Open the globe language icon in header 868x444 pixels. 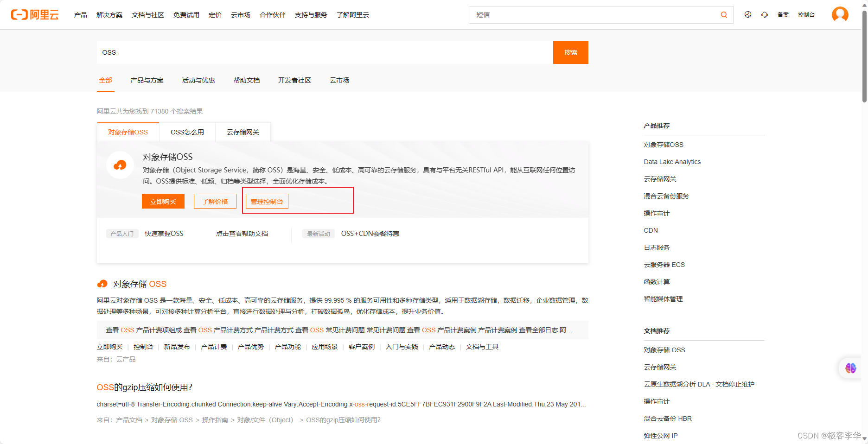tap(748, 15)
